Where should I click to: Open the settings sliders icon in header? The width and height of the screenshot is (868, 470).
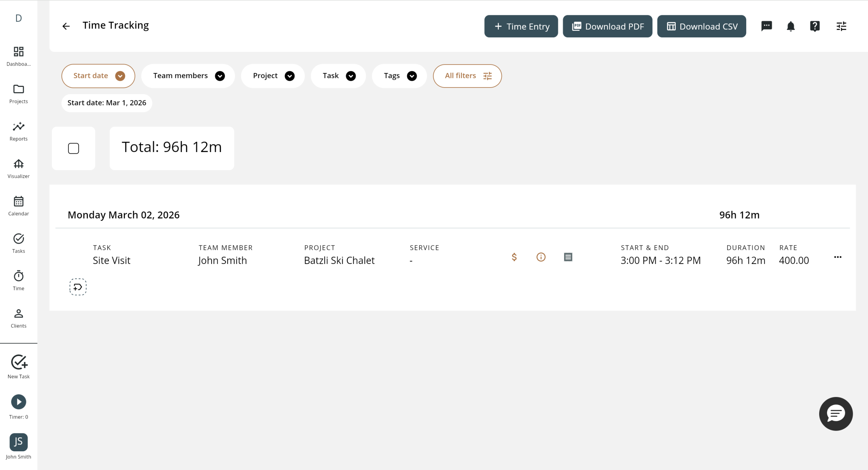[x=841, y=26]
